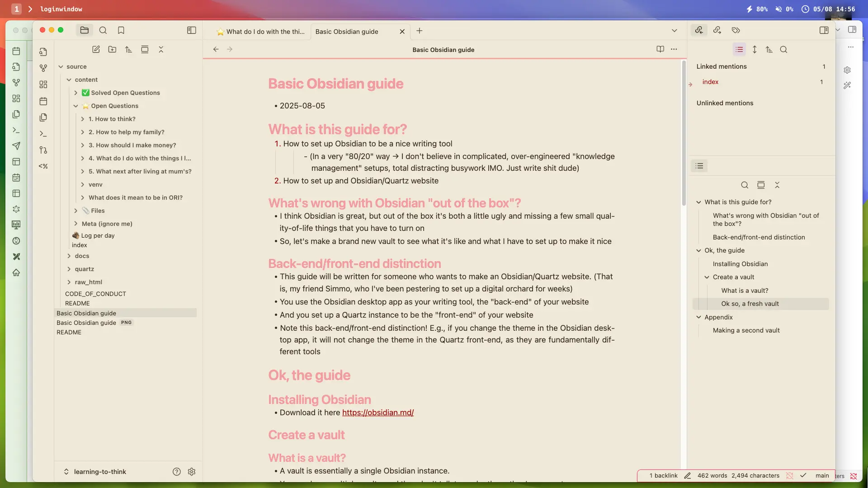The image size is (868, 488).
Task: Open a new tab with plus
Action: click(x=419, y=31)
